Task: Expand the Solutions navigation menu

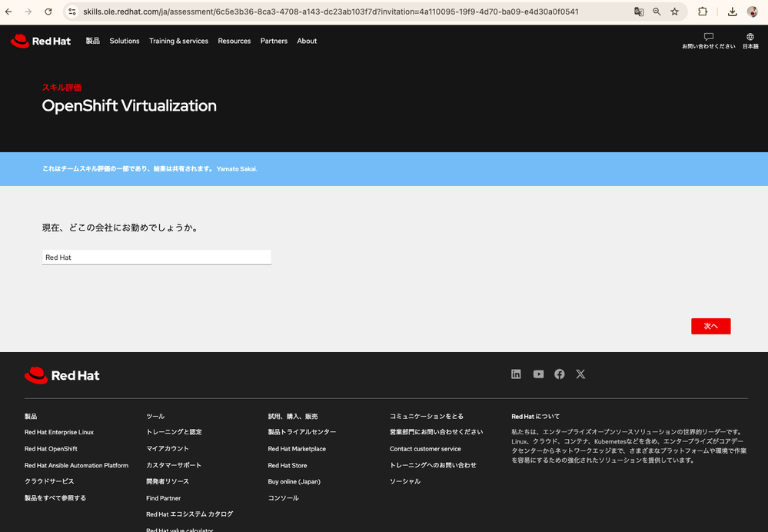Action: click(x=125, y=42)
